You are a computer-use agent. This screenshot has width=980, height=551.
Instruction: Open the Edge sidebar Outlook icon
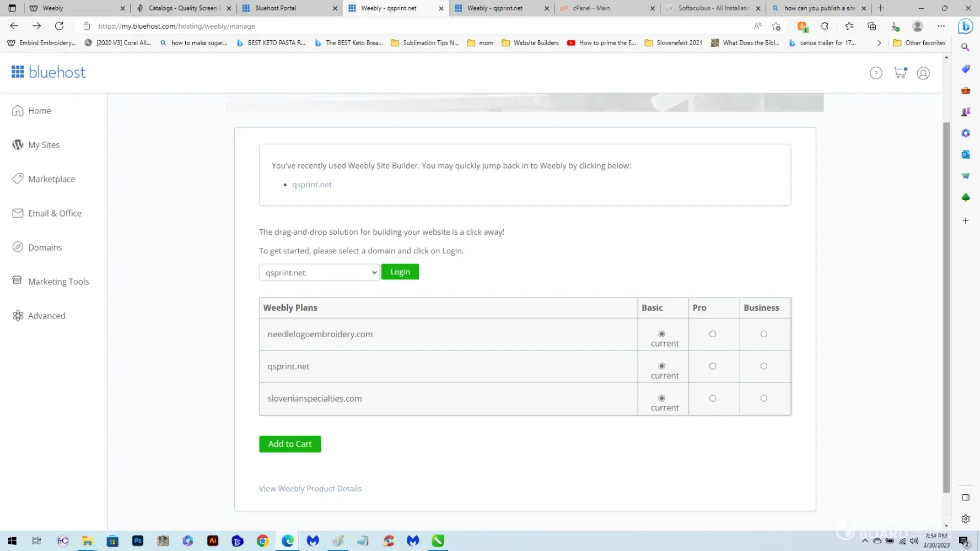[965, 155]
